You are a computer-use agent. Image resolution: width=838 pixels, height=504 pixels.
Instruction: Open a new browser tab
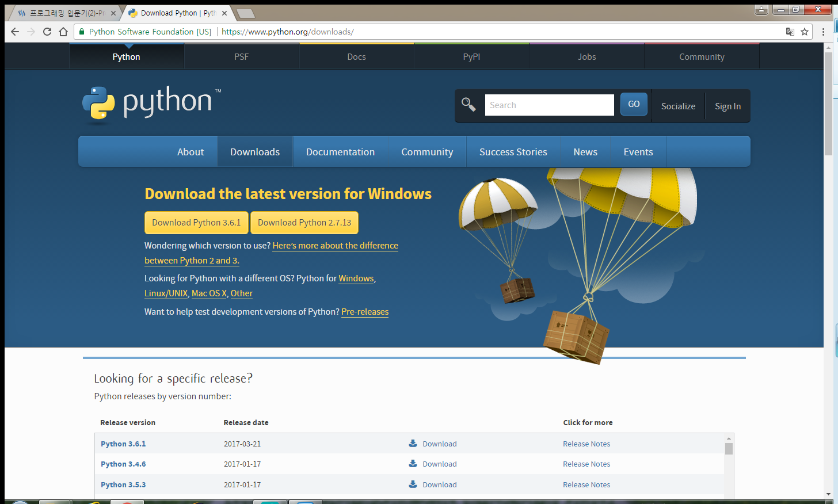pyautogui.click(x=246, y=13)
